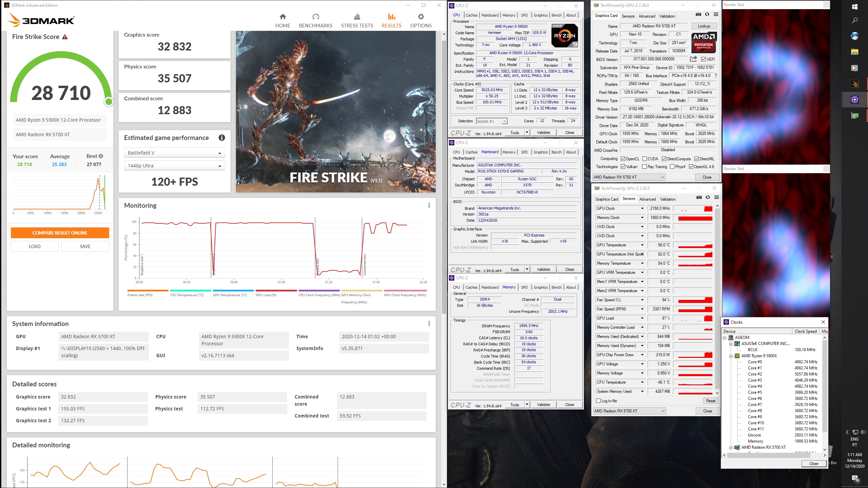The width and height of the screenshot is (868, 488).
Task: Click the BIOS export share icon in GPU-Z
Action: tap(694, 59)
